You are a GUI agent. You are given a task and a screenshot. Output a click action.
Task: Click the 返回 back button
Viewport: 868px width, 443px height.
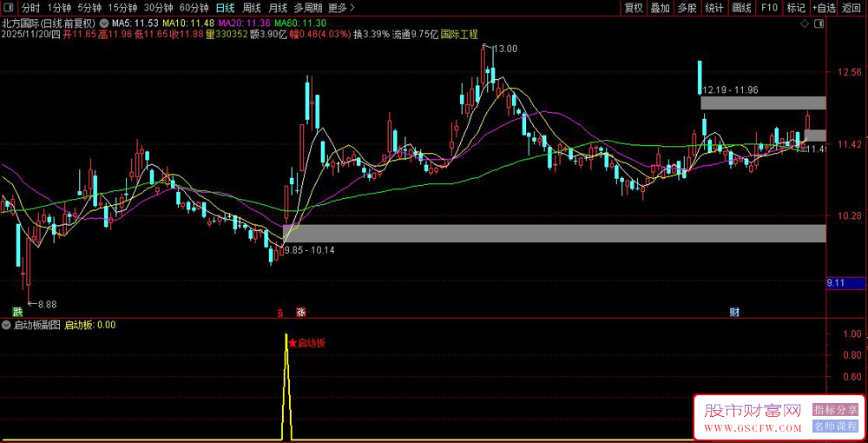[852, 8]
